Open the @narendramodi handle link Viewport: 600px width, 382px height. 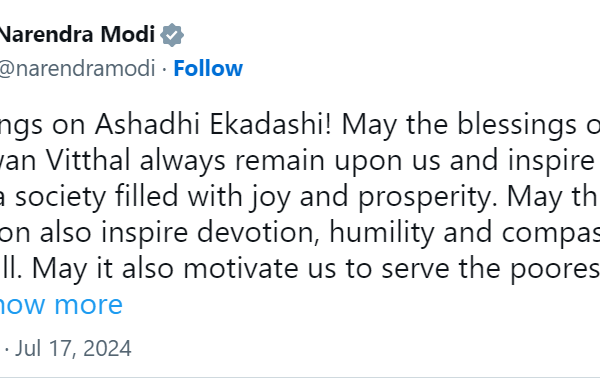77,69
